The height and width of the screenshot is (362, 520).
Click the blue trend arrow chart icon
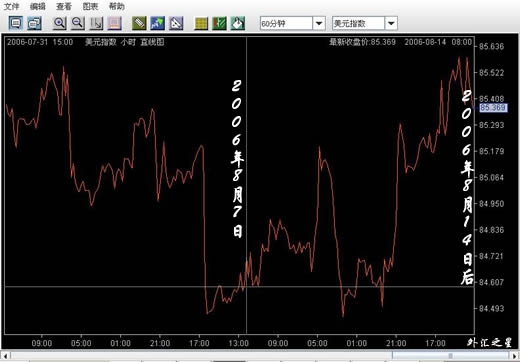(x=157, y=23)
